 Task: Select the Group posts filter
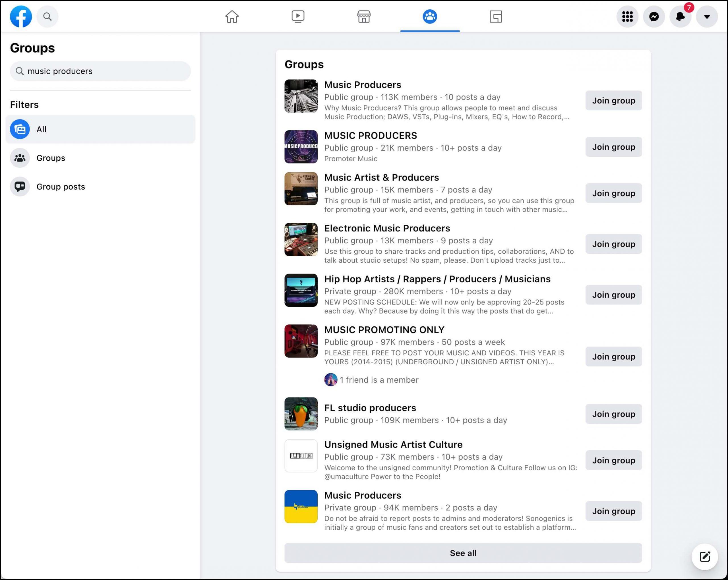[x=60, y=186]
